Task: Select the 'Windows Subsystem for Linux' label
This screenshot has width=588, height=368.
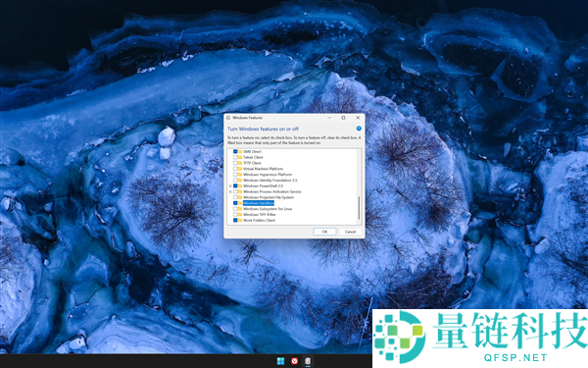Action: [268, 209]
